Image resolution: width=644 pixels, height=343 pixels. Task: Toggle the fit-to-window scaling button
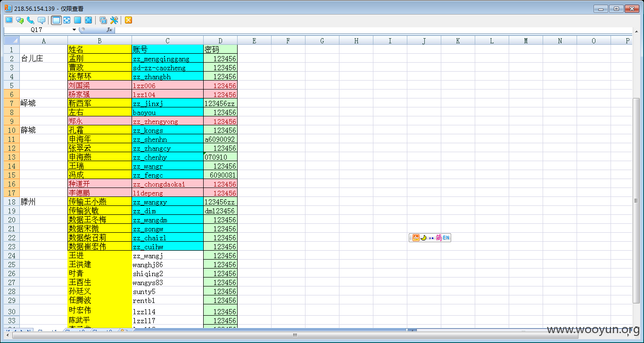point(67,20)
